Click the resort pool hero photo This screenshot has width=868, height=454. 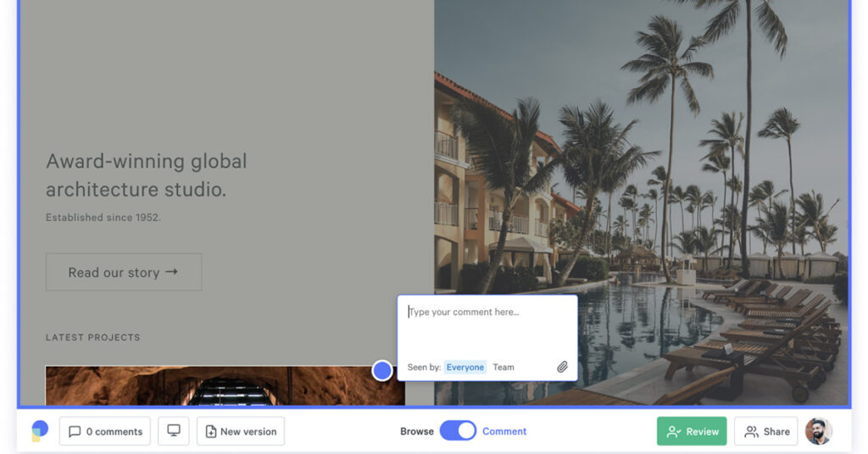[678, 169]
